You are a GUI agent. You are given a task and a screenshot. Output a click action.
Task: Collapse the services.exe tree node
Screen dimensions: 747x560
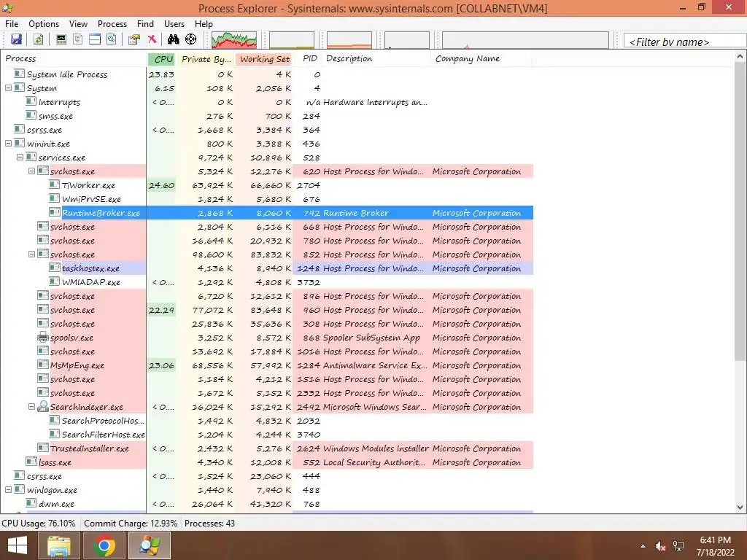pyautogui.click(x=20, y=157)
